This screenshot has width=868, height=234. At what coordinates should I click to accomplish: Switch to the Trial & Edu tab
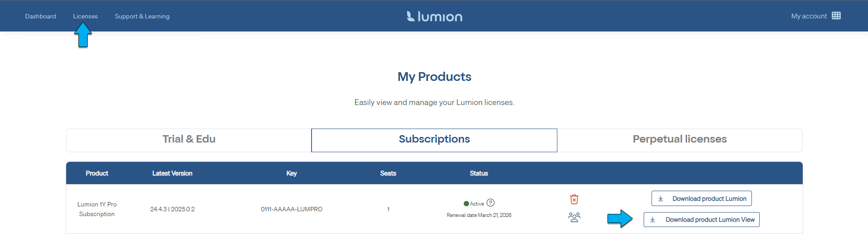189,140
